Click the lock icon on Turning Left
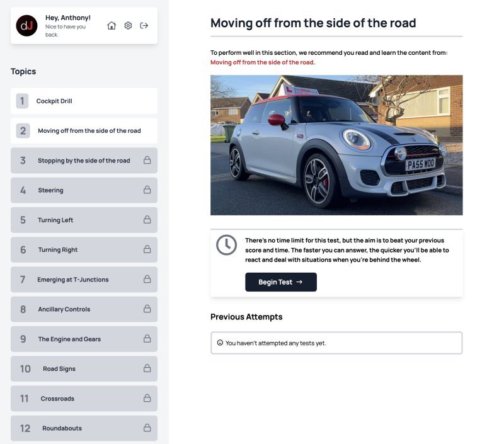Screen dimensions: 504x444 (x=147, y=220)
